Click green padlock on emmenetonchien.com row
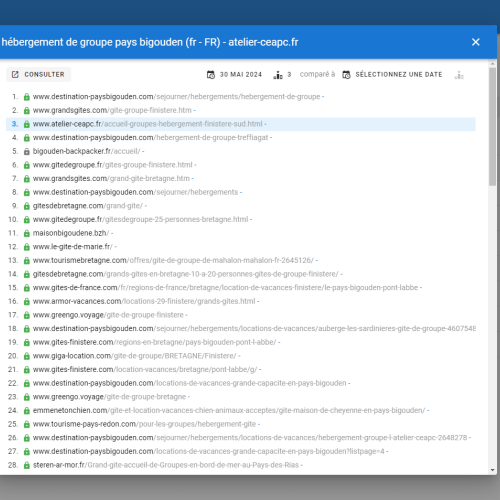Viewport: 500px width, 500px height. pyautogui.click(x=27, y=411)
